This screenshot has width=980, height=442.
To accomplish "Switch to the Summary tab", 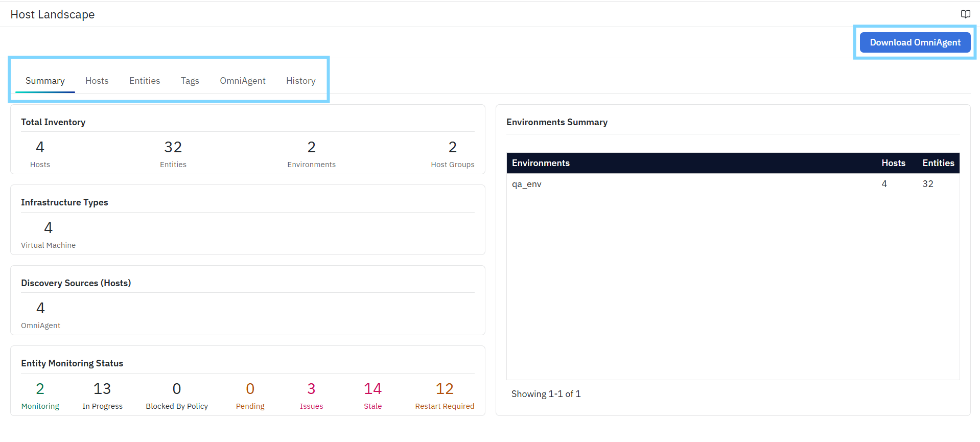I will [x=45, y=81].
